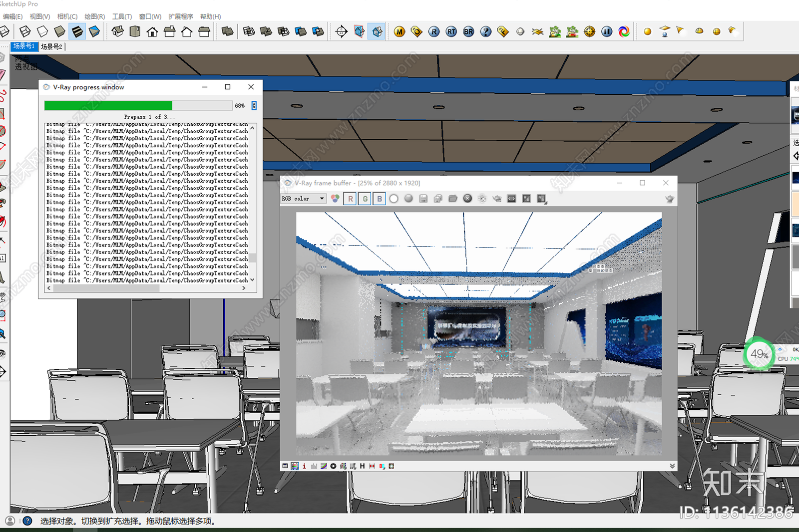Open the 工具(T) menu
Viewport: 799px width, 532px height.
pos(122,16)
